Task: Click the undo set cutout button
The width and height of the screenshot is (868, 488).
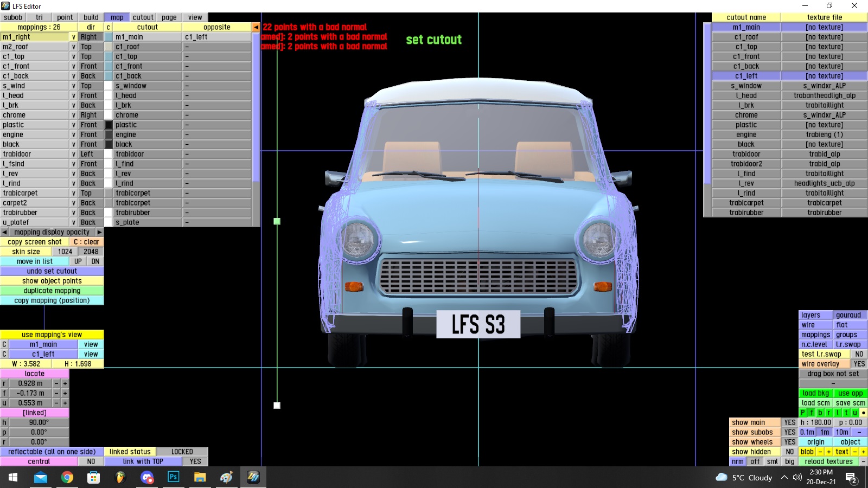Action: click(x=52, y=271)
